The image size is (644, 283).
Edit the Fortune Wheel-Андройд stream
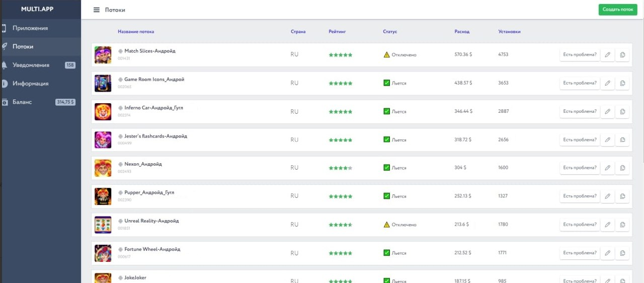pyautogui.click(x=607, y=253)
